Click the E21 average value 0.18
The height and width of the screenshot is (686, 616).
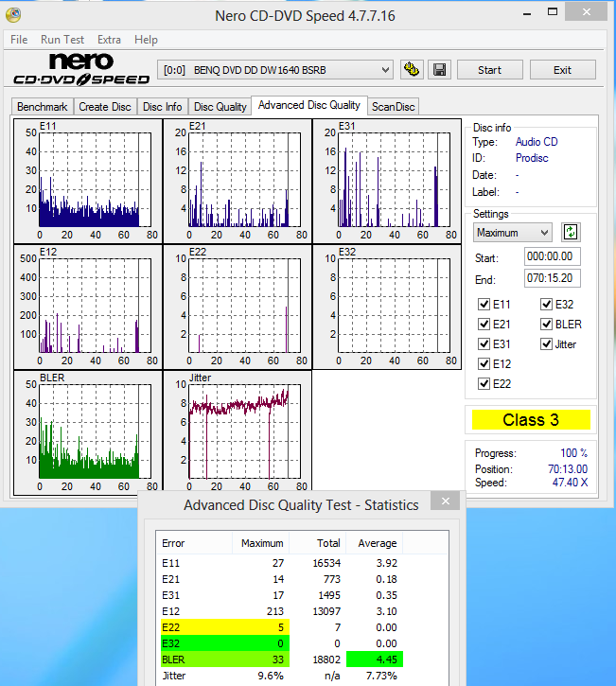tap(386, 579)
